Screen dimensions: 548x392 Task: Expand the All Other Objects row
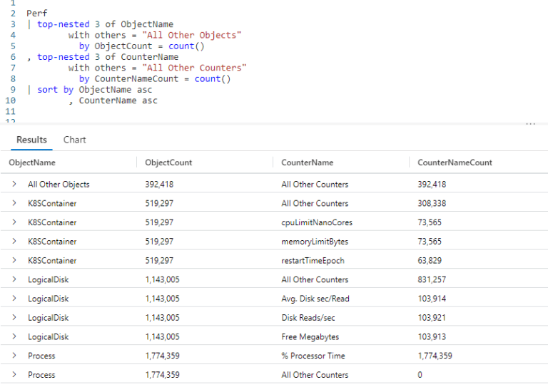point(14,184)
